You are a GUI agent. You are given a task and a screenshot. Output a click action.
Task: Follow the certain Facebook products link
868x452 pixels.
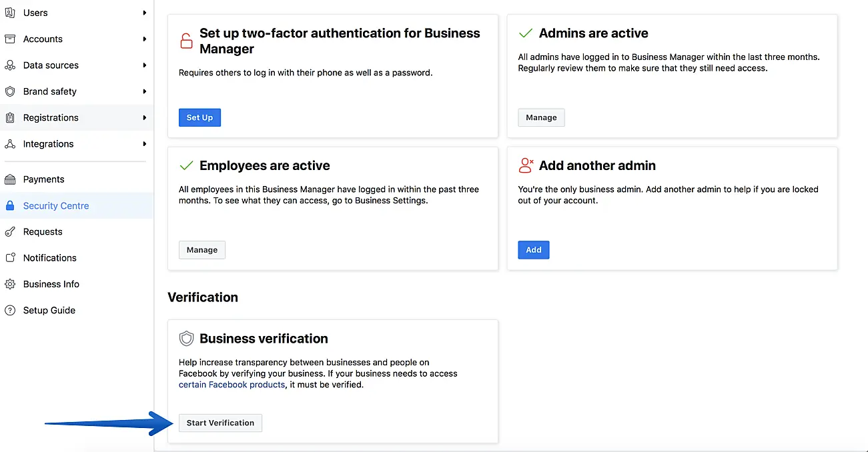tap(232, 385)
